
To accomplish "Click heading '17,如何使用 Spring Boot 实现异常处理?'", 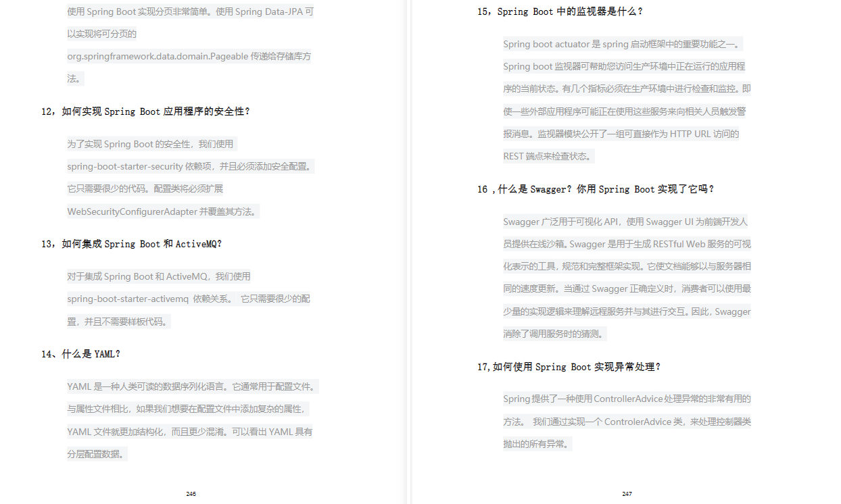I will pyautogui.click(x=569, y=367).
